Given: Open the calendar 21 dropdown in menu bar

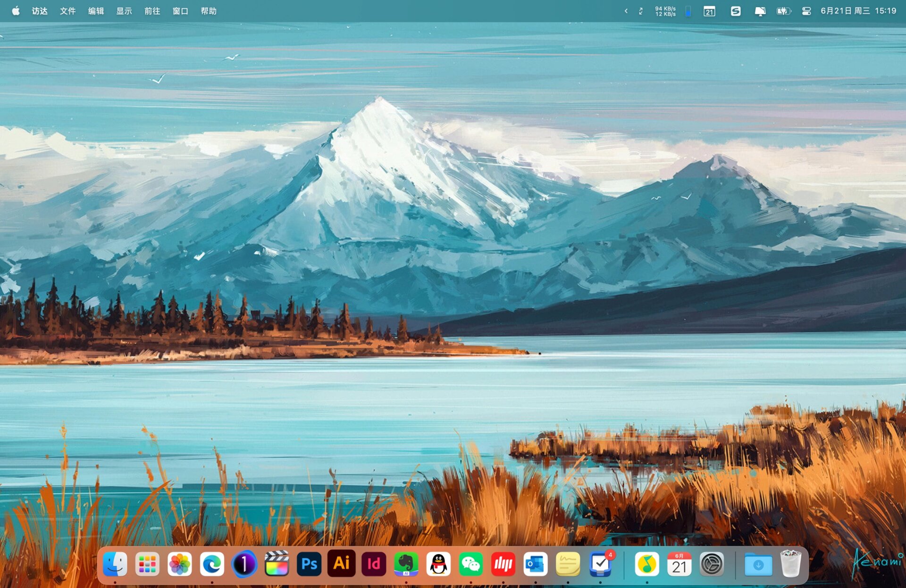Looking at the screenshot, I should pos(709,10).
